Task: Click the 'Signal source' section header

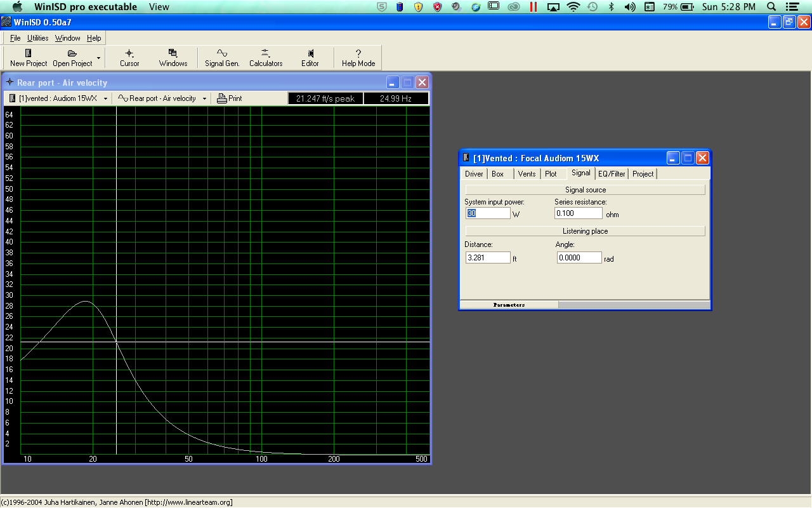Action: pyautogui.click(x=586, y=190)
